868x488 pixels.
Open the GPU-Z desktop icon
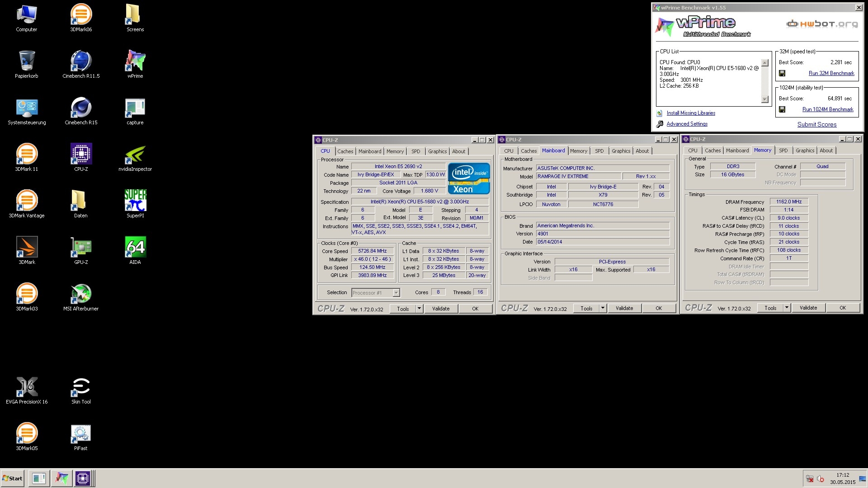(x=81, y=248)
